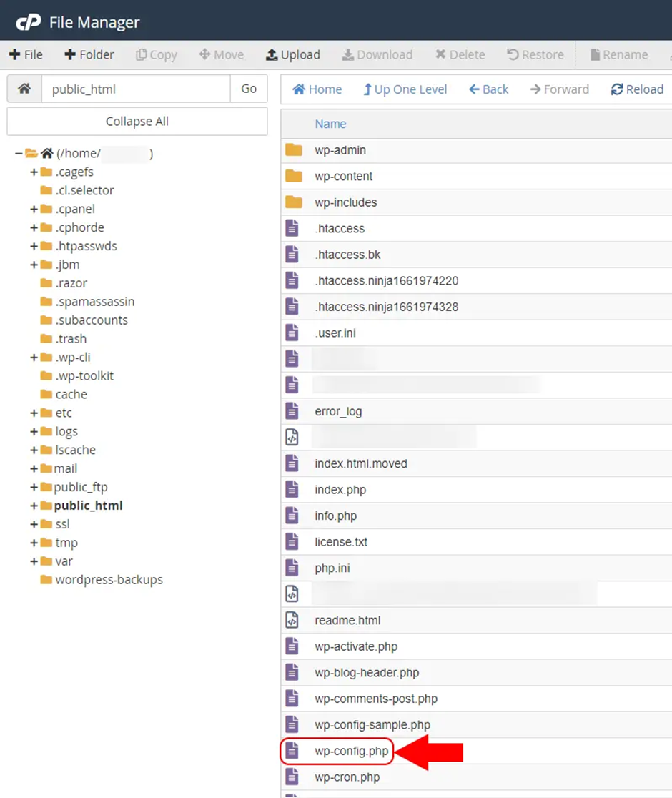Click the wp-config-sample.php file icon

[292, 724]
